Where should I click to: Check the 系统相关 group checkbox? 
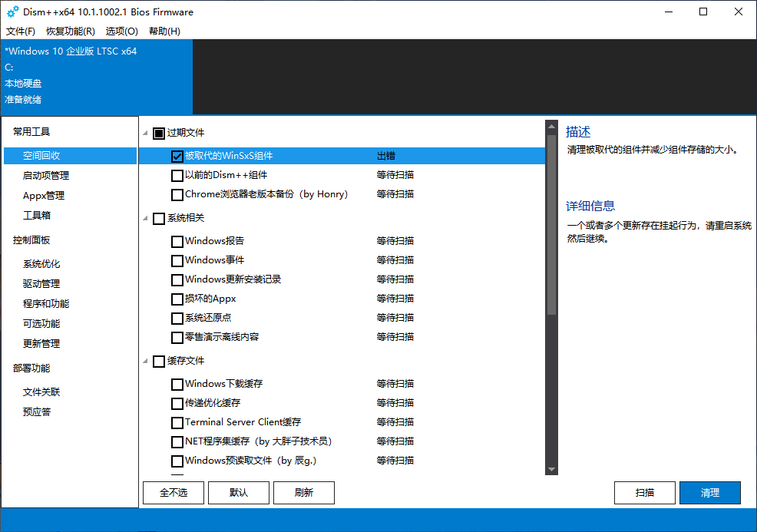click(x=159, y=219)
